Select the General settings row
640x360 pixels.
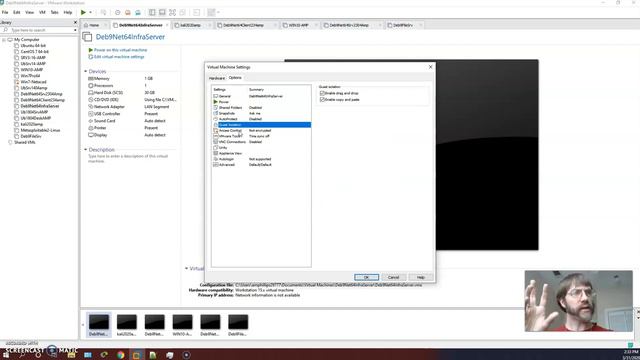pyautogui.click(x=261, y=96)
